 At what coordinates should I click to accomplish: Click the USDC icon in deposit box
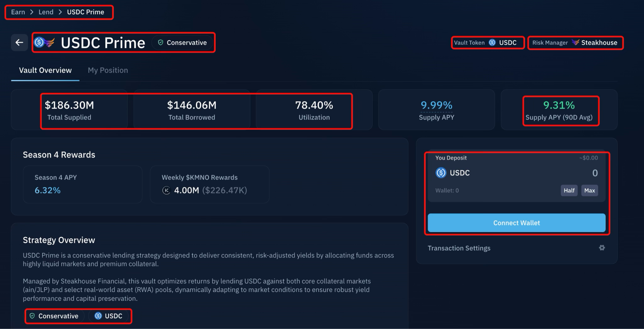pos(441,173)
